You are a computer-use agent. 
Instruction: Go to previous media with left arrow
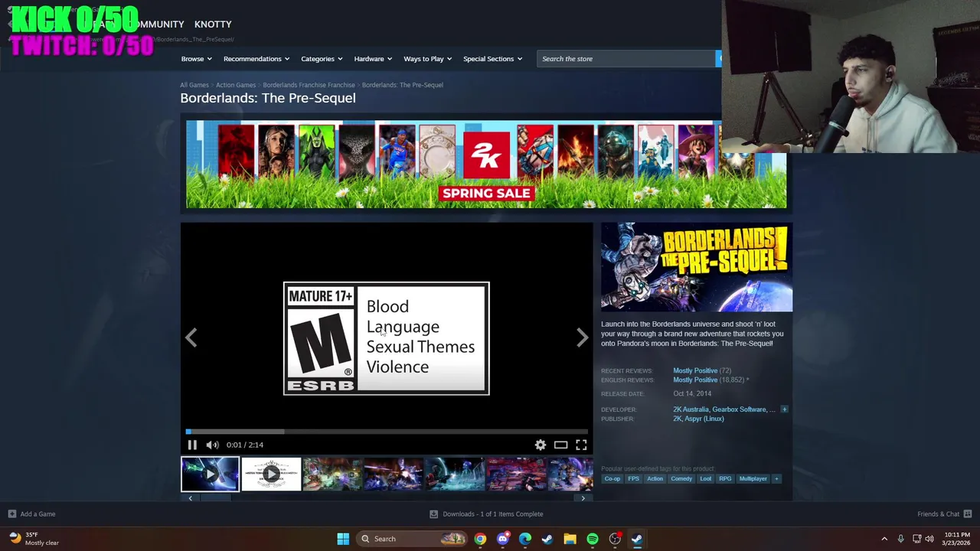(x=191, y=337)
